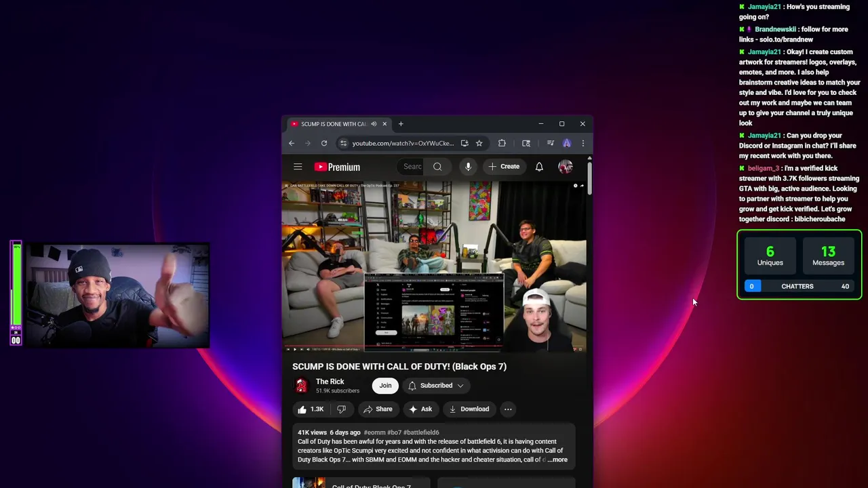This screenshot has width=868, height=488.
Task: Open The Rick channel avatar
Action: [301, 386]
